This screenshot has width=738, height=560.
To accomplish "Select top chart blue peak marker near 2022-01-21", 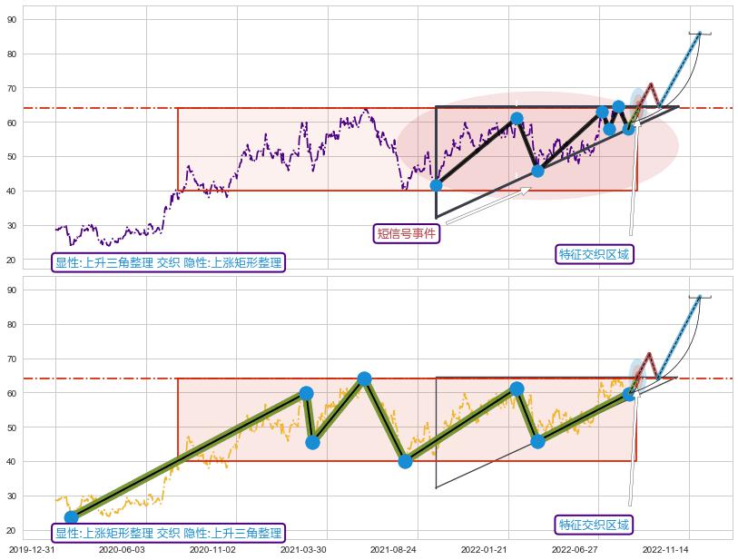I will (x=517, y=118).
